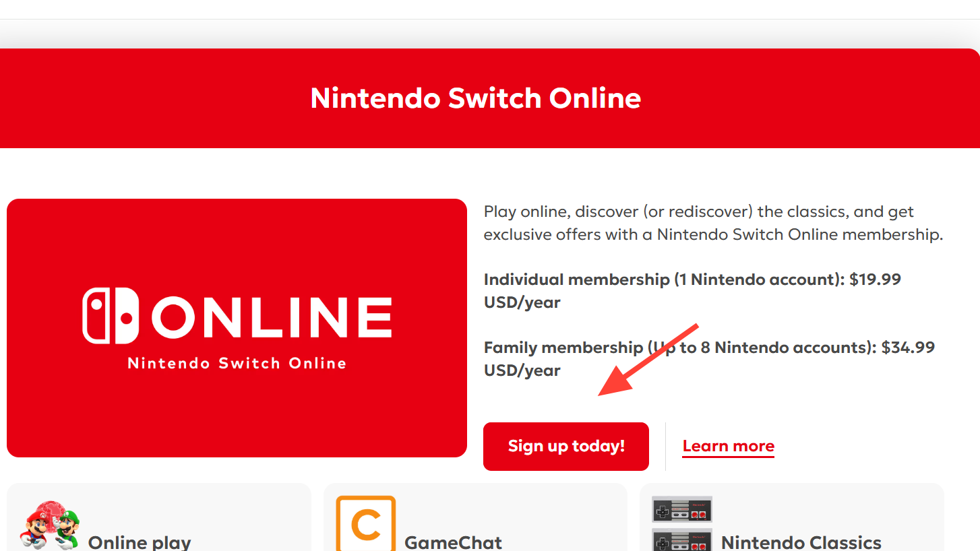This screenshot has height=551, width=980.
Task: Click the Individual membership $19.99 USD/year text
Action: [692, 291]
